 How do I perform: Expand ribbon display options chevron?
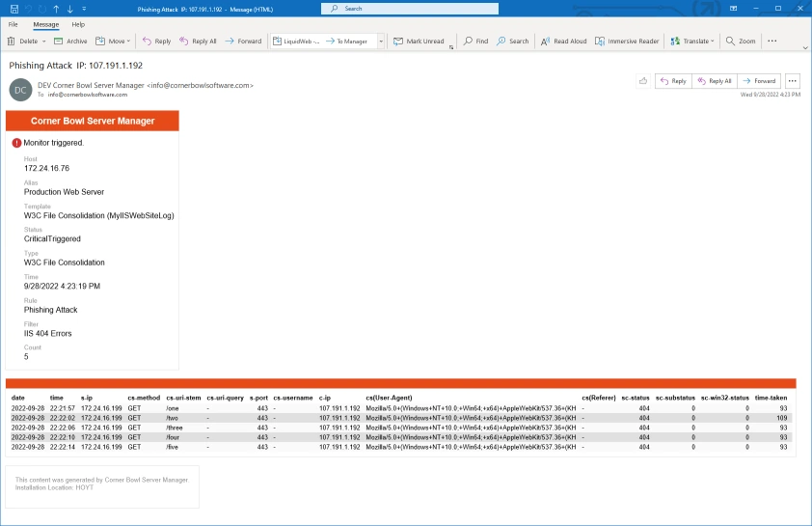coord(805,47)
